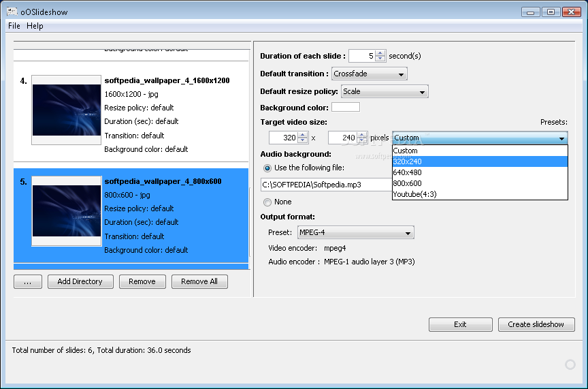The height and width of the screenshot is (389, 588).
Task: Click softpedia_wallpaper_4_800x600 slide title
Action: [163, 181]
